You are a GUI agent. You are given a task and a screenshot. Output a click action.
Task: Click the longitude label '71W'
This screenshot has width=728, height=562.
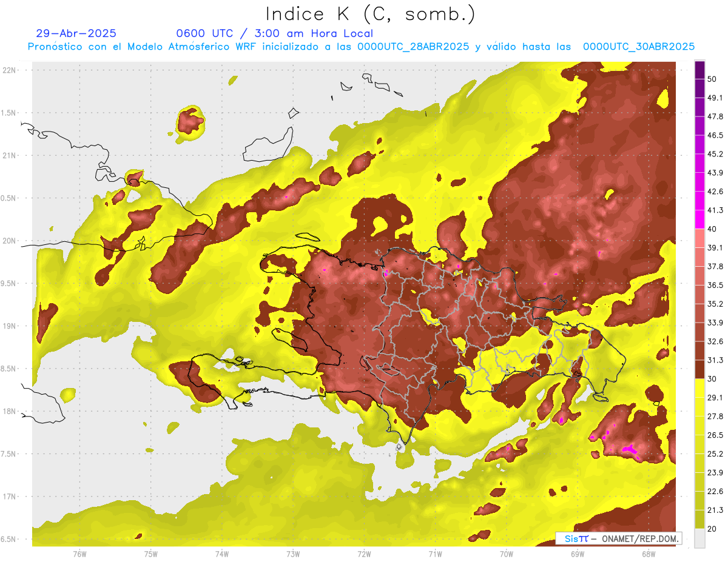click(x=435, y=554)
